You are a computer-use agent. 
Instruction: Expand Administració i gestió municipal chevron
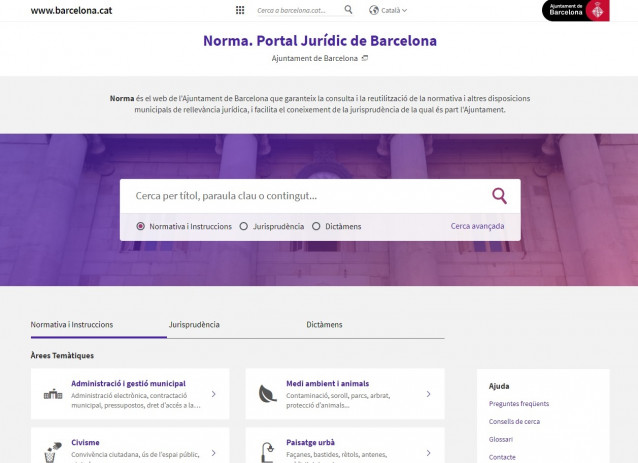(214, 394)
